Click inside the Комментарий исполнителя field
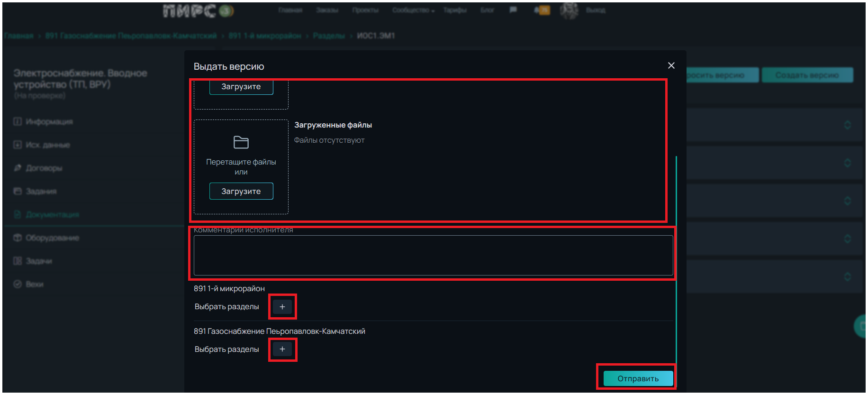 pos(433,255)
